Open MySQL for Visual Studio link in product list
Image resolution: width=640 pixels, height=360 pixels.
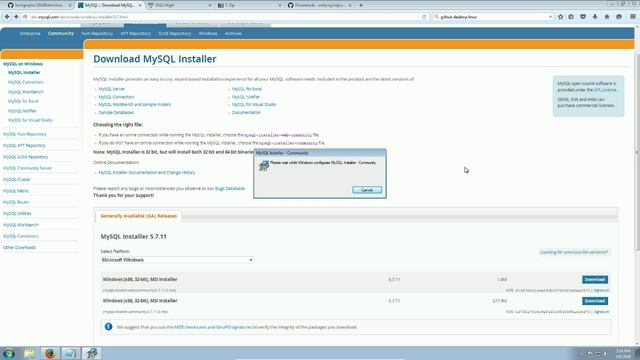(x=254, y=104)
